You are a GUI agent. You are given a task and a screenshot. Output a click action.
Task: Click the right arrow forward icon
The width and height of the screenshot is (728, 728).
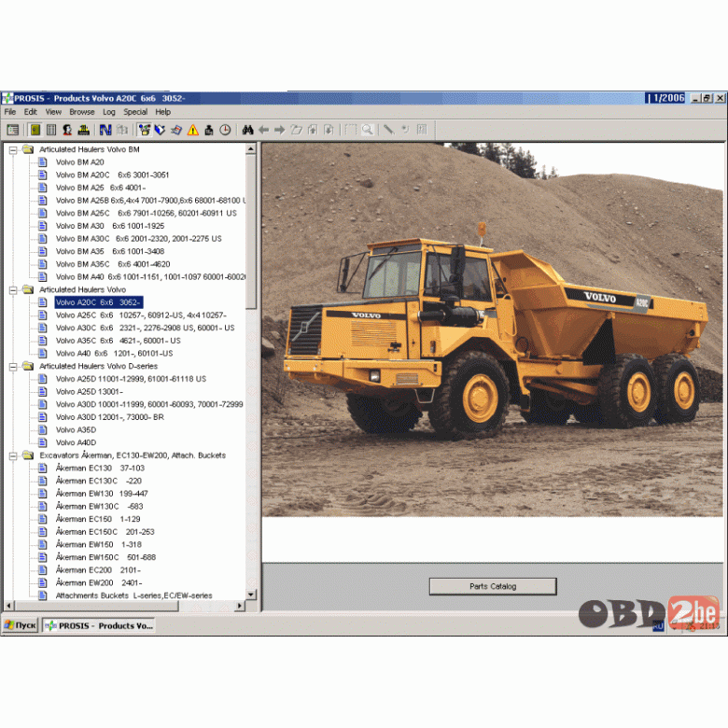click(x=279, y=130)
